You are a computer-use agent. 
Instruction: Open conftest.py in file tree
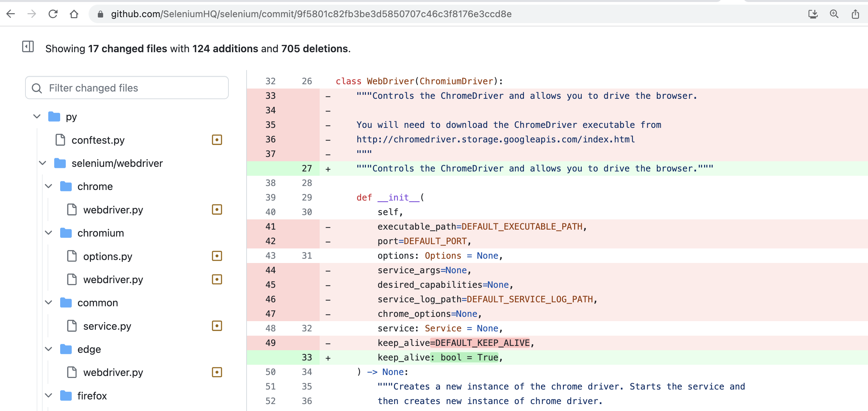(98, 140)
